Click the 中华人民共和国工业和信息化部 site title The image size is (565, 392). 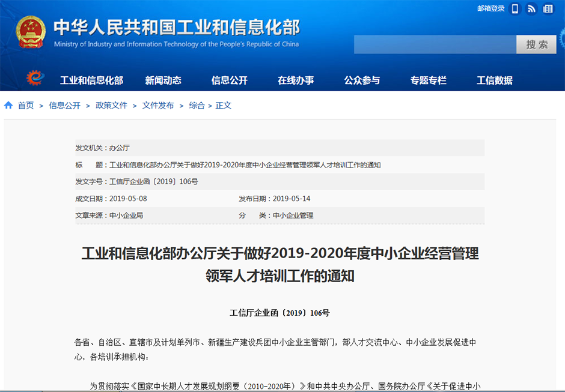tap(177, 28)
